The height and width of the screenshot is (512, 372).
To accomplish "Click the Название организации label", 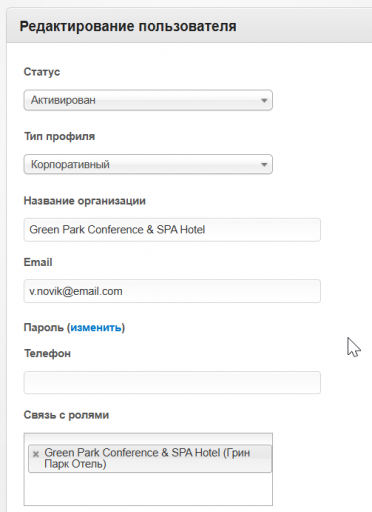I will [x=85, y=201].
